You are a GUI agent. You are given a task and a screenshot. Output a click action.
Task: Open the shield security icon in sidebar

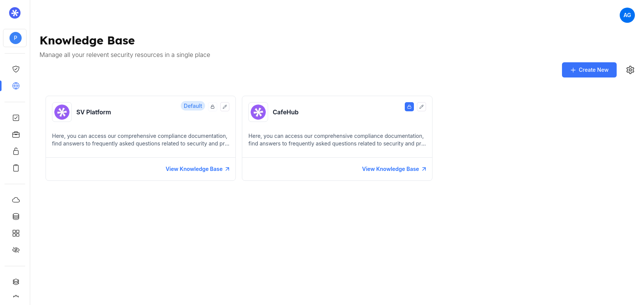coord(16,69)
